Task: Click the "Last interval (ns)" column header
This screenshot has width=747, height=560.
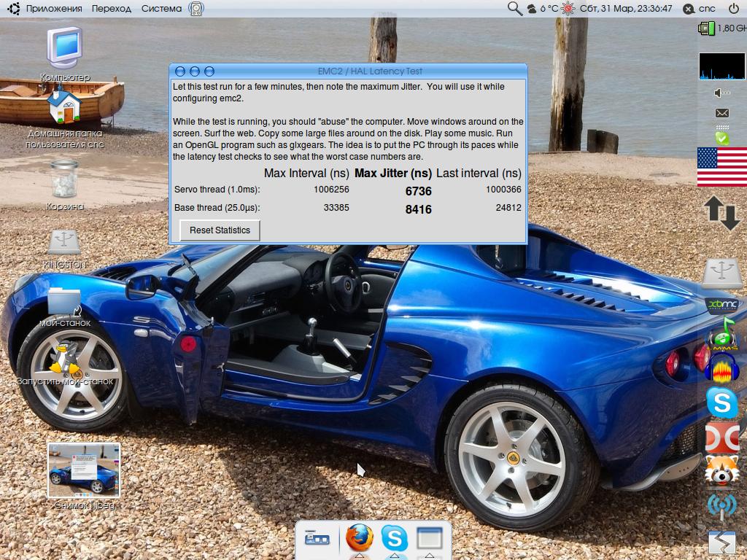Action: click(x=479, y=174)
